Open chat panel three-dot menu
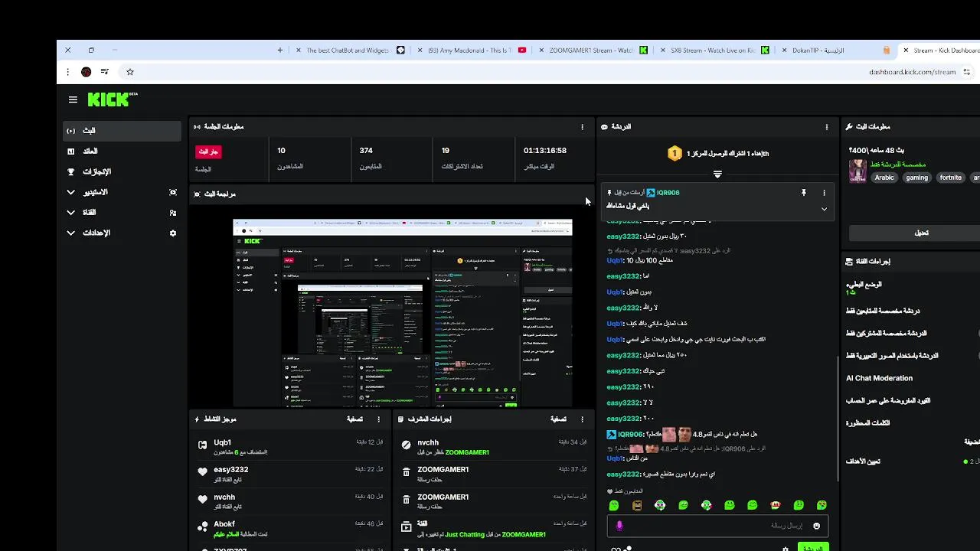This screenshot has height=551, width=980. coord(827,127)
